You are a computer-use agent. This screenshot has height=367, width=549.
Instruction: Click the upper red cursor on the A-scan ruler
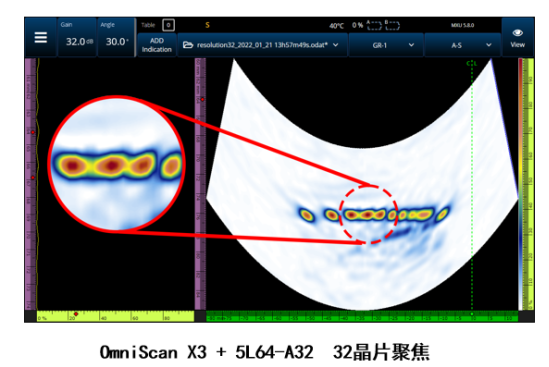point(33,132)
